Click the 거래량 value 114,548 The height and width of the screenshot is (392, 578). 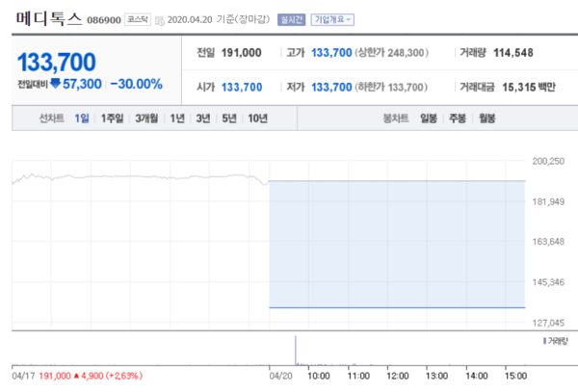point(513,53)
